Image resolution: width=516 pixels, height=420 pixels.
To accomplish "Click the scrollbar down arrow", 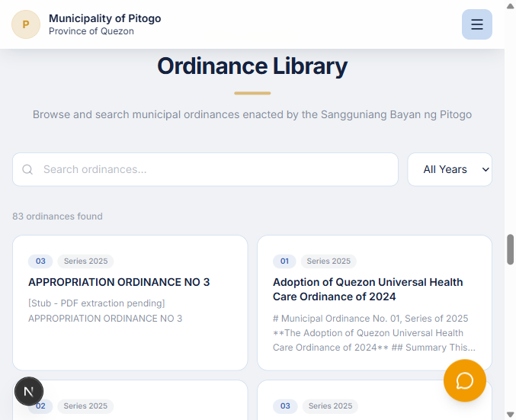I will click(510, 414).
